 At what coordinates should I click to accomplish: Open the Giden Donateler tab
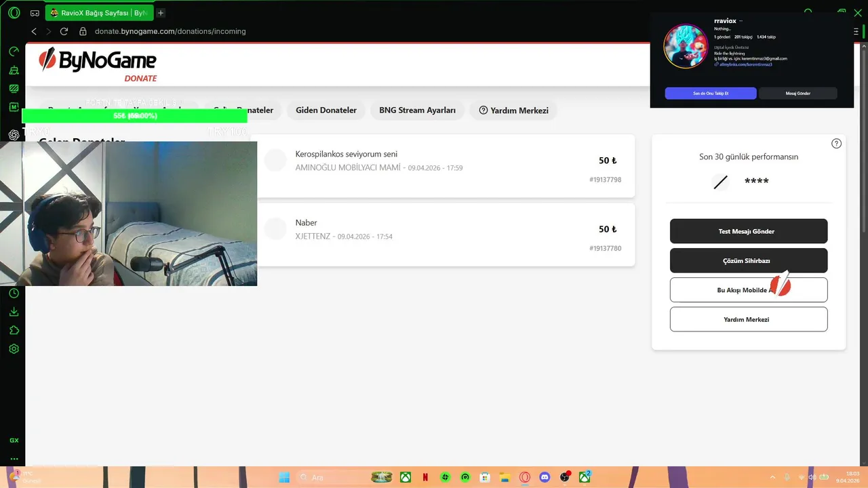click(326, 110)
